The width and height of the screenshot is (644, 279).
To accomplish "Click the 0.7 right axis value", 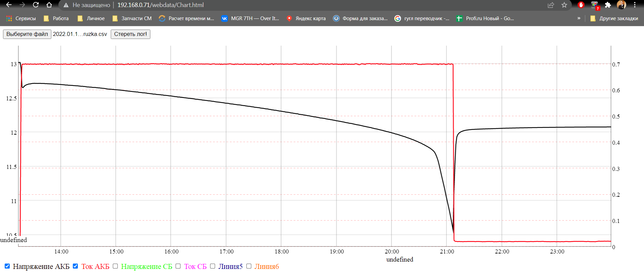I will click(616, 64).
